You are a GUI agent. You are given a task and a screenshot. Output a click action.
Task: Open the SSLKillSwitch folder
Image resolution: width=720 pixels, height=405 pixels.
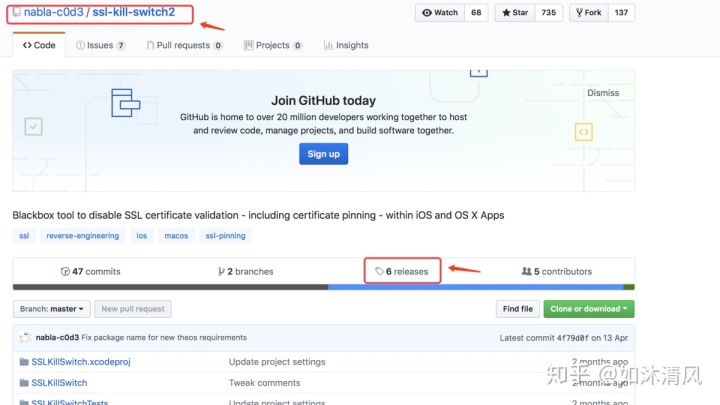pos(59,382)
